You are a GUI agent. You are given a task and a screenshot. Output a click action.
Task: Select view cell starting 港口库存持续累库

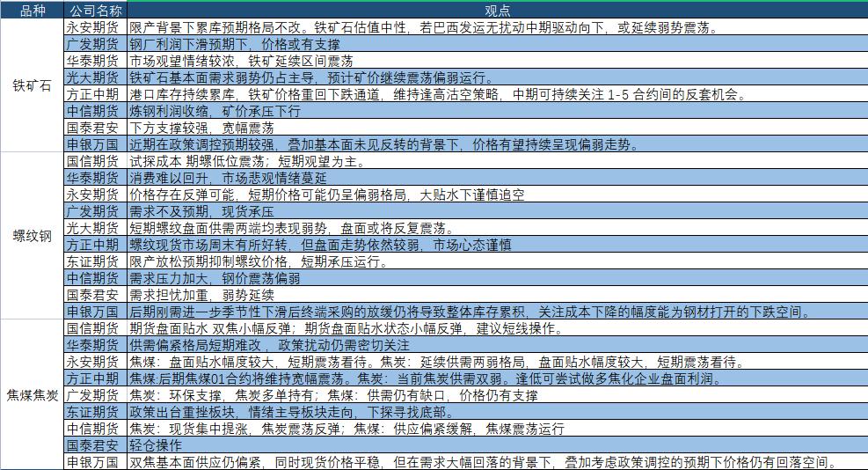coord(497,94)
